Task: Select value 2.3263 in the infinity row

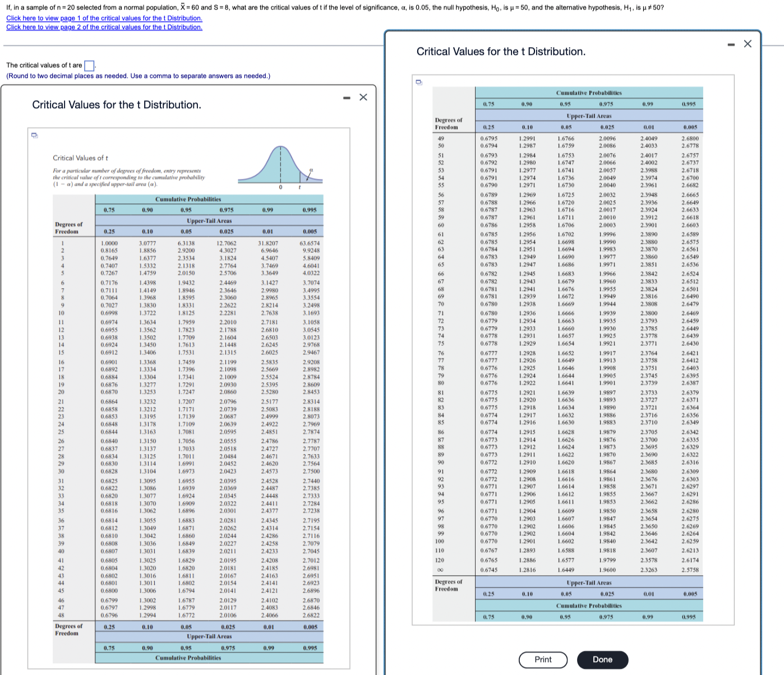Action: [x=649, y=570]
